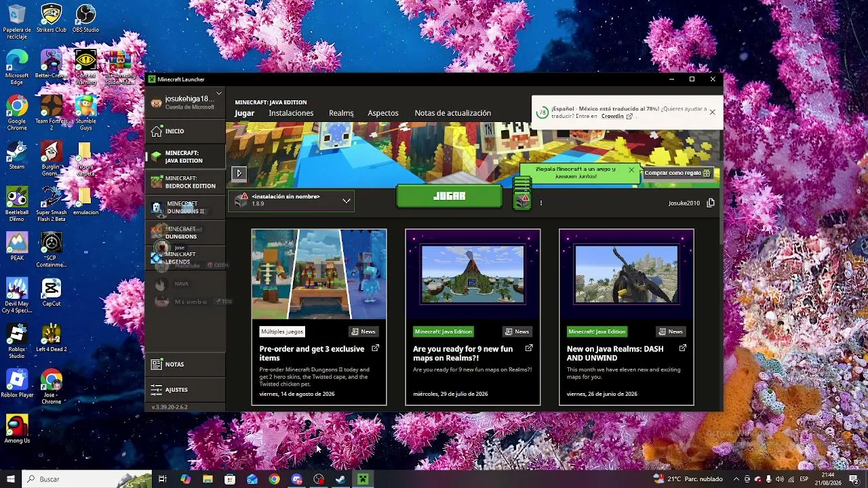Open Minecraft Dungeons II in the sidebar
868x488 pixels.
(x=185, y=207)
